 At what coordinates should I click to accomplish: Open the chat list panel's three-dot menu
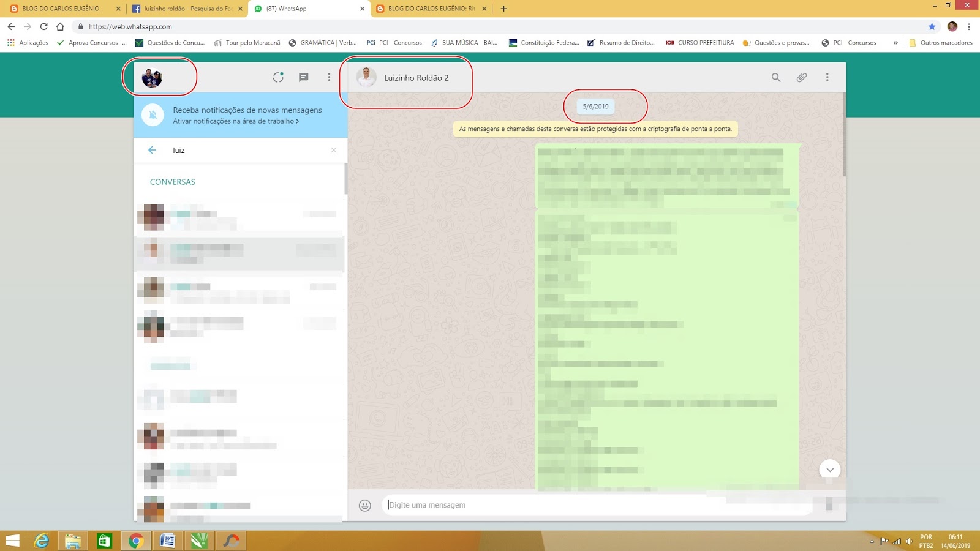point(329,77)
